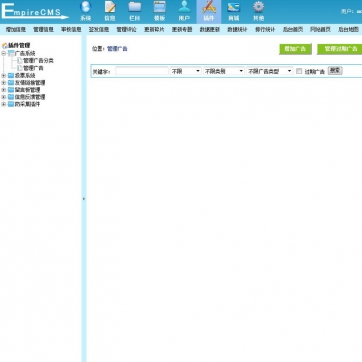Open the 不限广告类型 dropdown
Image resolution: width=362 pixels, height=362 pixels.
tap(269, 71)
